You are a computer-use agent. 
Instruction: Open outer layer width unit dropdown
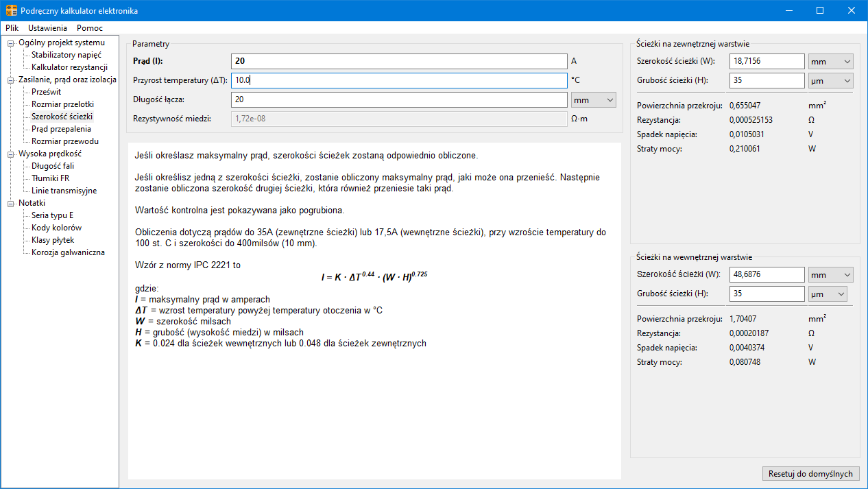tap(831, 61)
